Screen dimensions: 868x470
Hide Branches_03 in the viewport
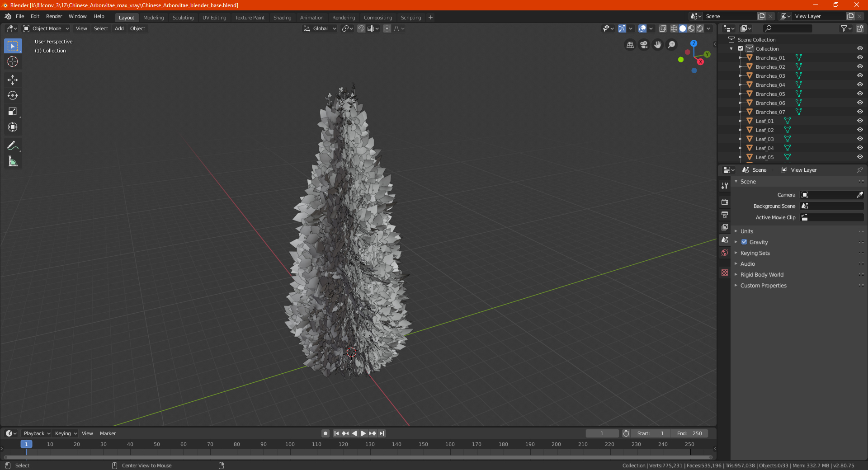click(x=860, y=75)
